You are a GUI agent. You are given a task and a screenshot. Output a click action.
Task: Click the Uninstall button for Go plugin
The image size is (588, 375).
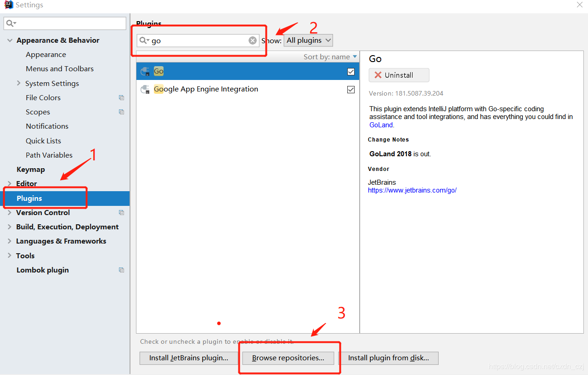tap(399, 75)
